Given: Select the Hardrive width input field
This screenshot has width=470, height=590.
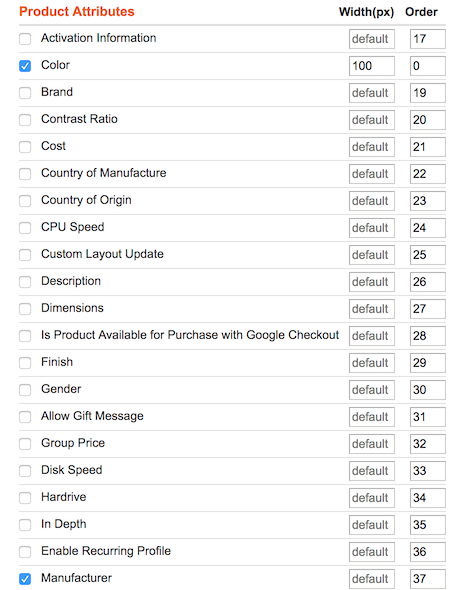Looking at the screenshot, I should (x=372, y=498).
